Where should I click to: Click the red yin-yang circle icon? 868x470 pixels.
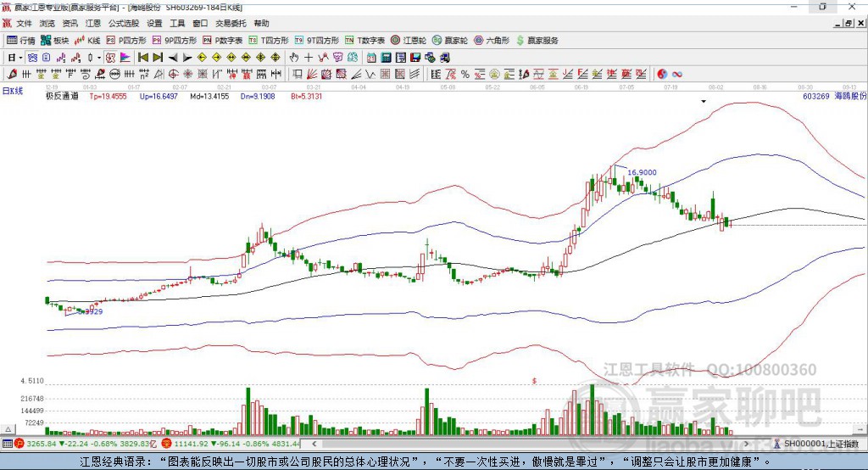(x=662, y=74)
